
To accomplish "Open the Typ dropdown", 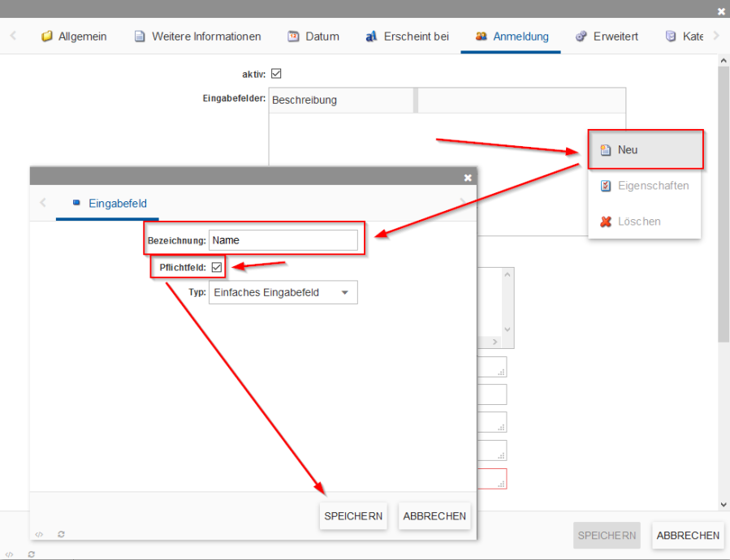I will (x=283, y=293).
